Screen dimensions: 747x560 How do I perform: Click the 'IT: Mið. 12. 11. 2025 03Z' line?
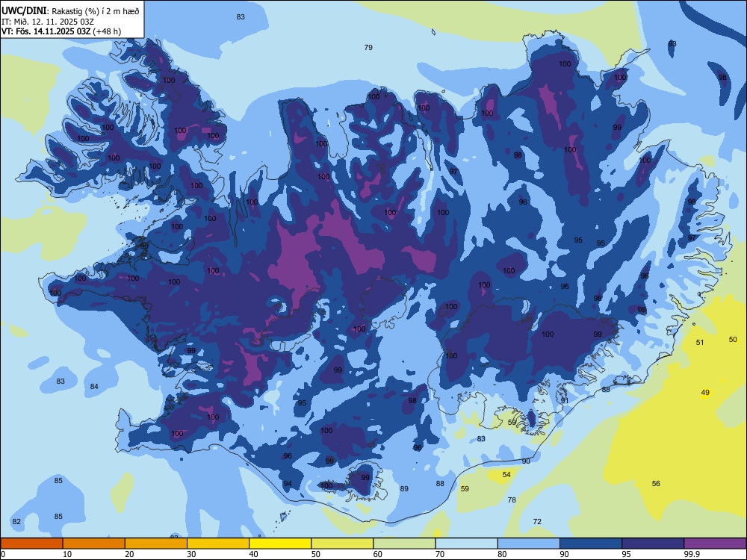click(x=49, y=22)
